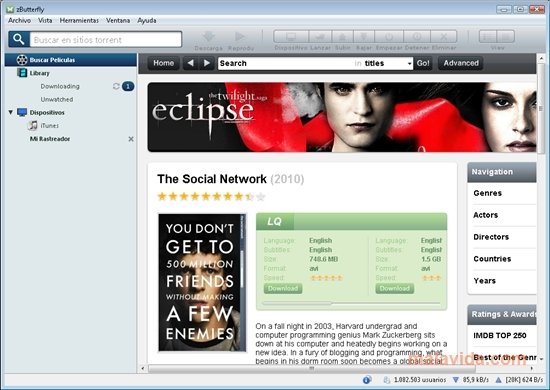Image resolution: width=550 pixels, height=390 pixels.
Task: Click The Social Network poster
Action: coord(202,282)
